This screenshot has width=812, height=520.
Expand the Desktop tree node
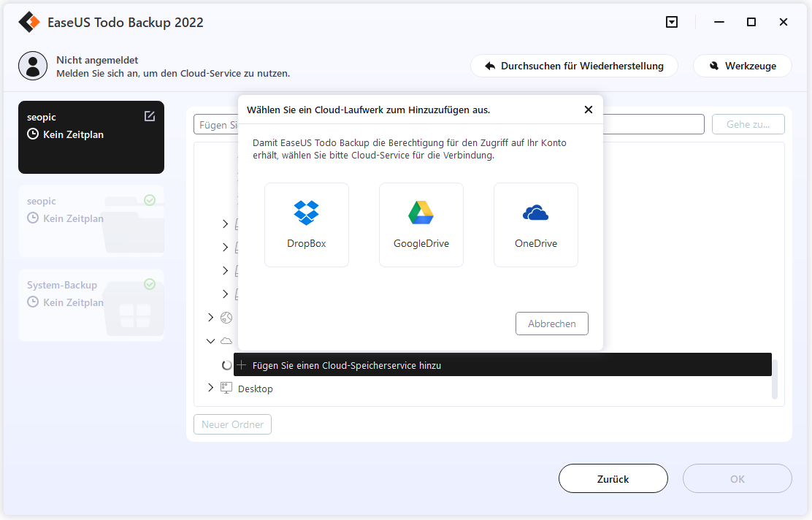click(210, 388)
